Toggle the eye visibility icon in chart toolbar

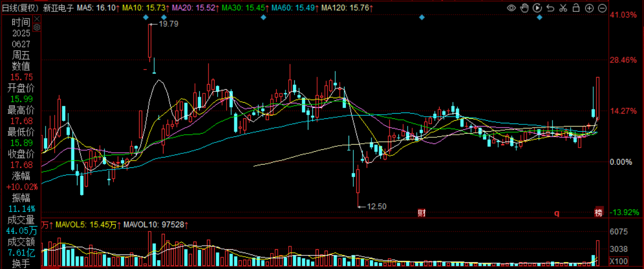click(511, 8)
